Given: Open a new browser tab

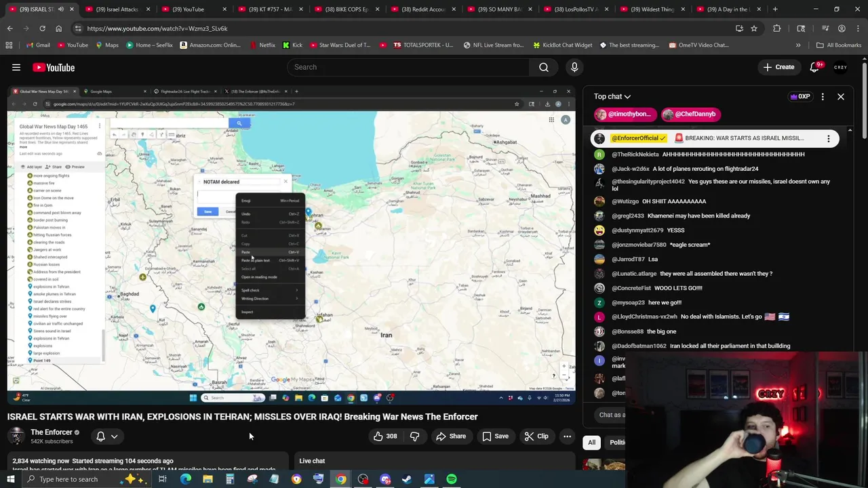Looking at the screenshot, I should click(x=775, y=9).
